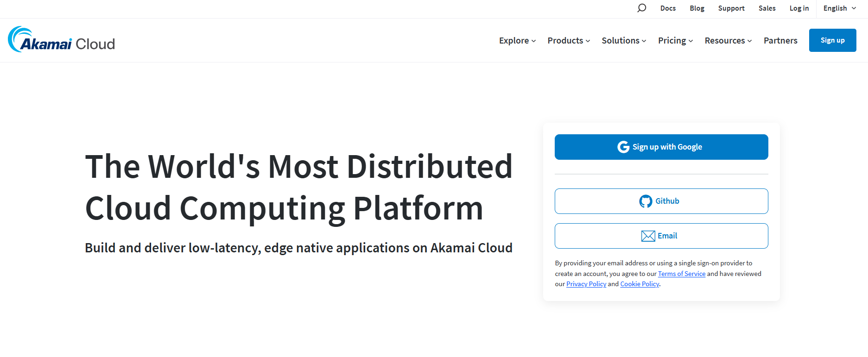Expand the Solutions menu
The width and height of the screenshot is (868, 357).
(624, 41)
